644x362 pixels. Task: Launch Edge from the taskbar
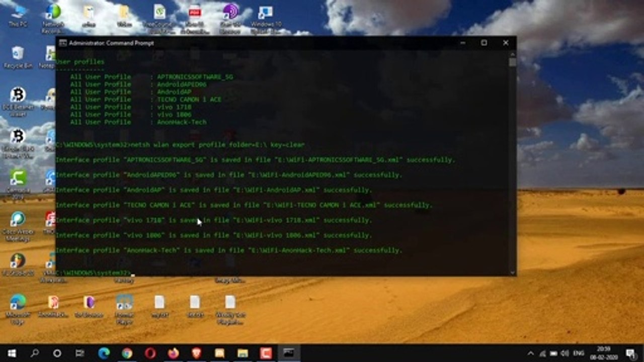click(104, 353)
